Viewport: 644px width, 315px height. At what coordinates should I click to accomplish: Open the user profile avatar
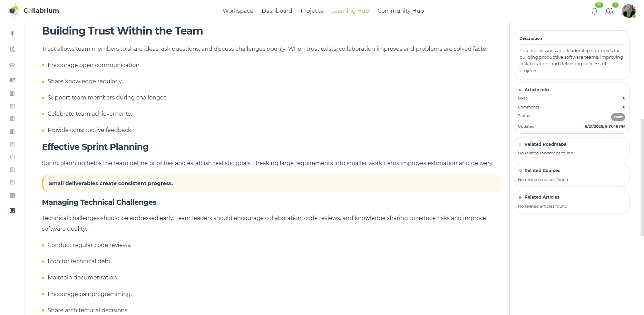[629, 11]
